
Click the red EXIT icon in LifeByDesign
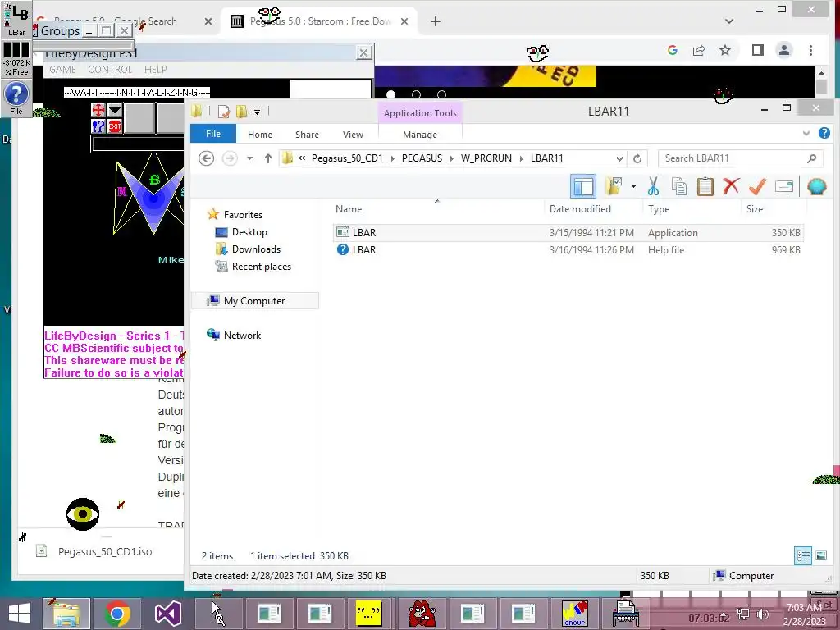point(115,126)
